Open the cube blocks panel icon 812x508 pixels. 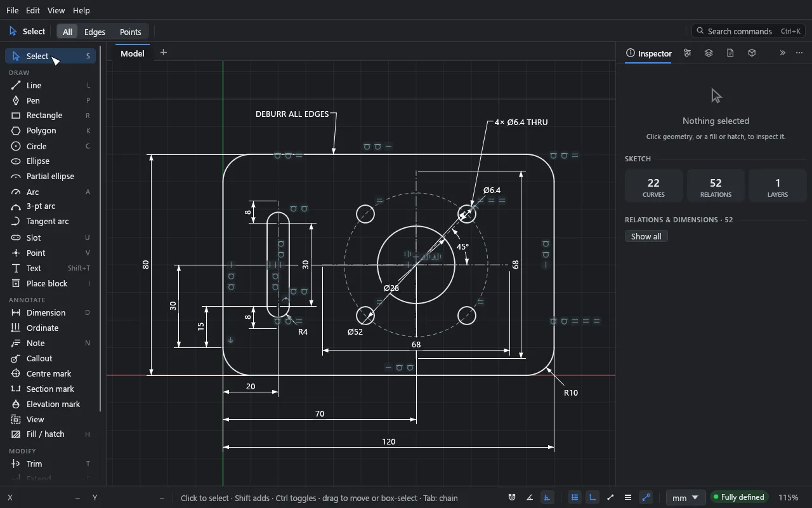click(752, 53)
